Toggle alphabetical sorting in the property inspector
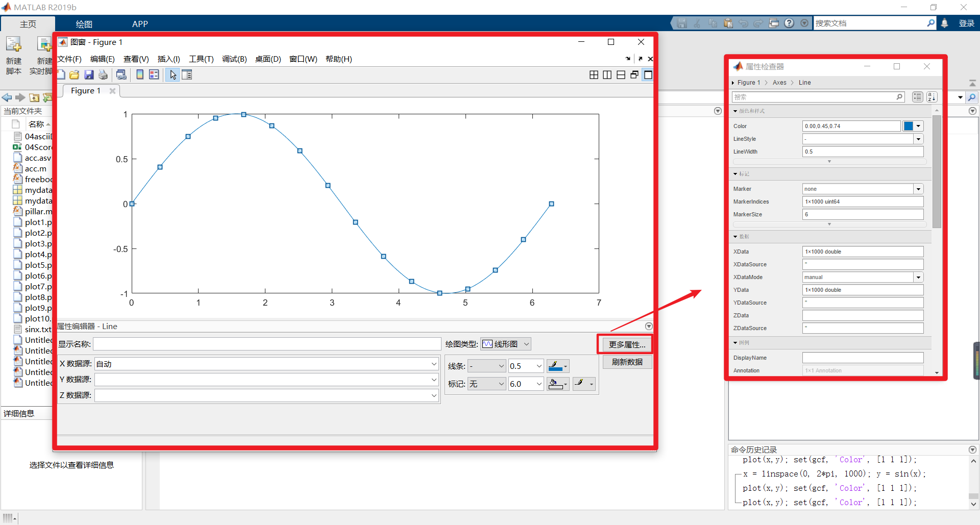The image size is (980, 525). [x=932, y=97]
